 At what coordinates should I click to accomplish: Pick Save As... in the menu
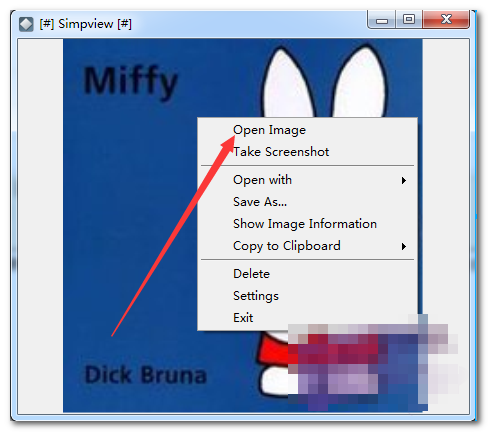click(307, 202)
